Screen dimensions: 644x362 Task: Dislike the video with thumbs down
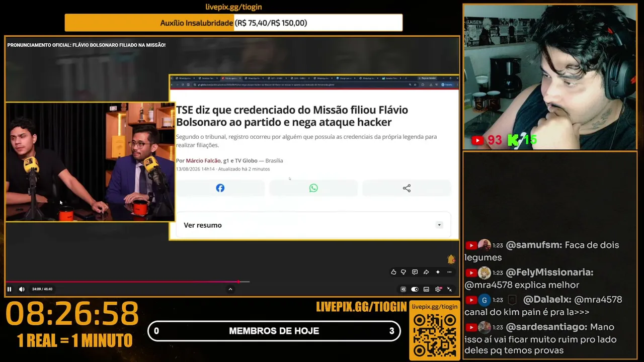404,272
